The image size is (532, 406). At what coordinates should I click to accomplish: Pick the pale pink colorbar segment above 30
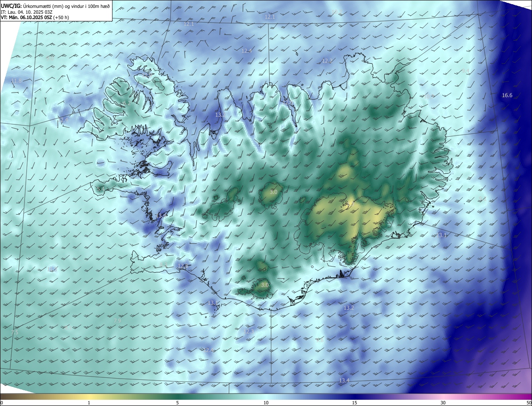pyautogui.click(x=443, y=396)
